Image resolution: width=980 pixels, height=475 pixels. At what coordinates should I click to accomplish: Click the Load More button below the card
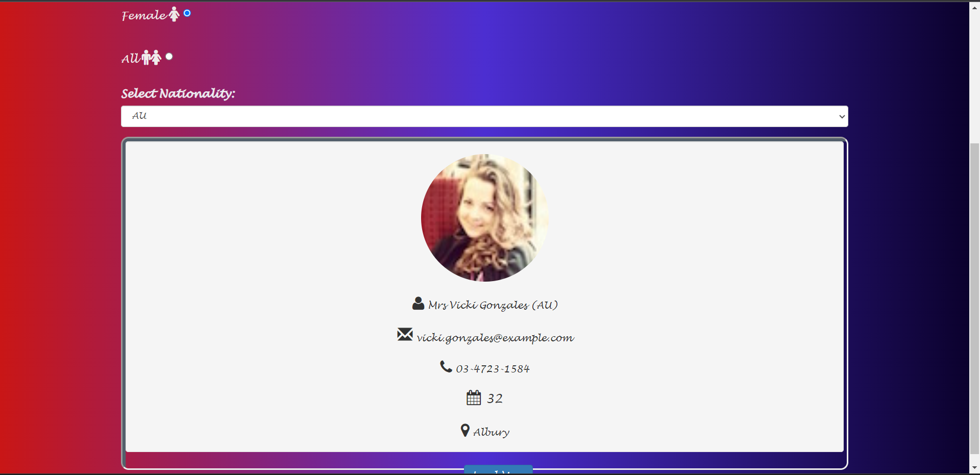(498, 470)
